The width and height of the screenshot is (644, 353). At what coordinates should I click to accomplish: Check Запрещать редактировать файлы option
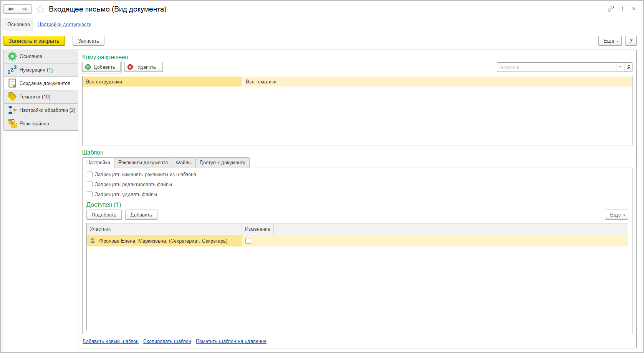[90, 185]
